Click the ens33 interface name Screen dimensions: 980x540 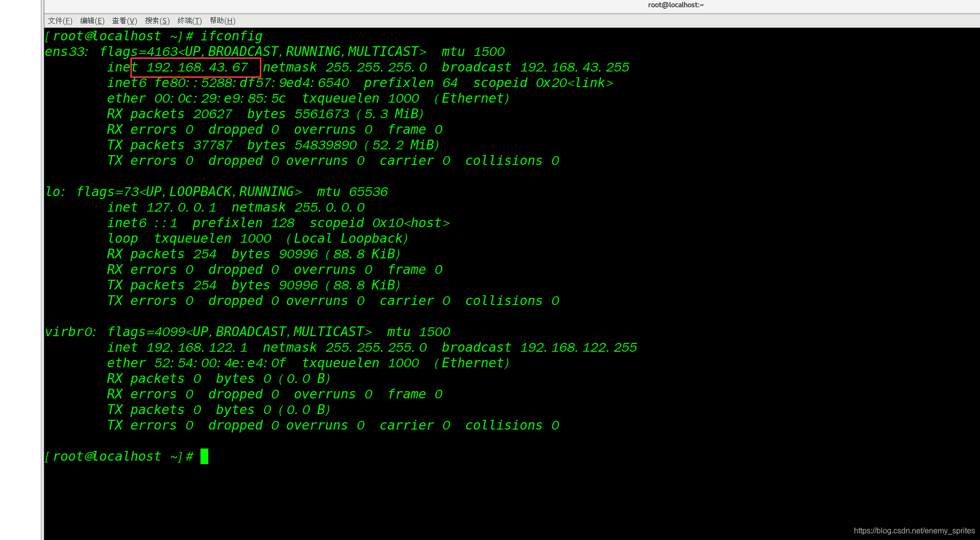click(x=66, y=52)
